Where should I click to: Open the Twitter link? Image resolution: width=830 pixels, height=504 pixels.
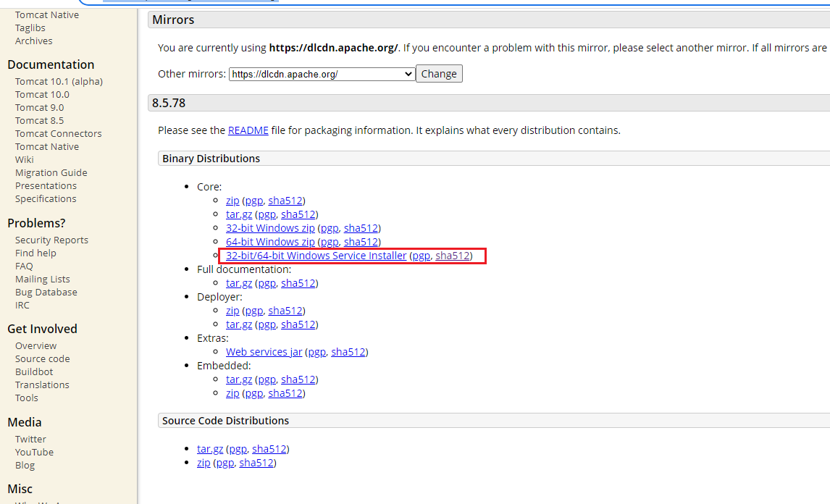[30, 440]
